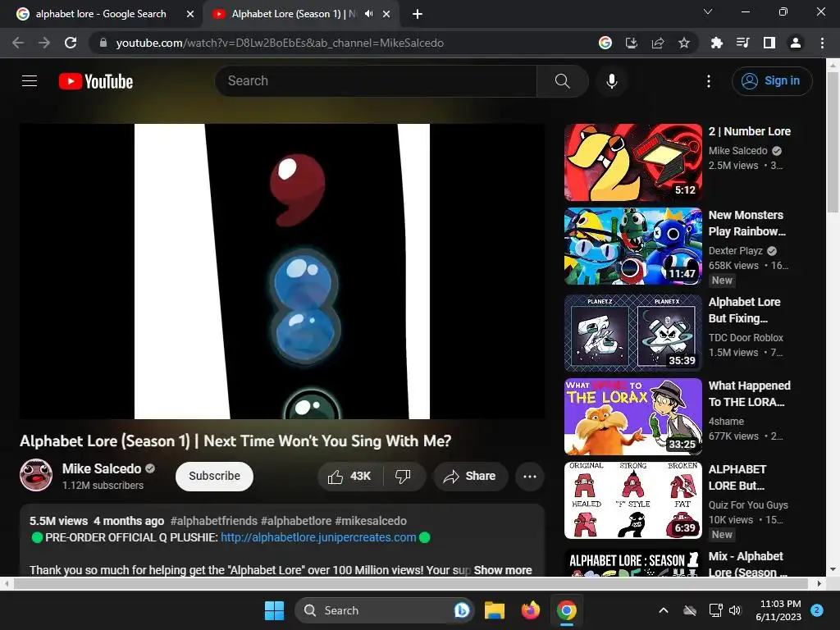Switch to alphabet lore Google Search tab
The image size is (840, 630).
pos(101,14)
